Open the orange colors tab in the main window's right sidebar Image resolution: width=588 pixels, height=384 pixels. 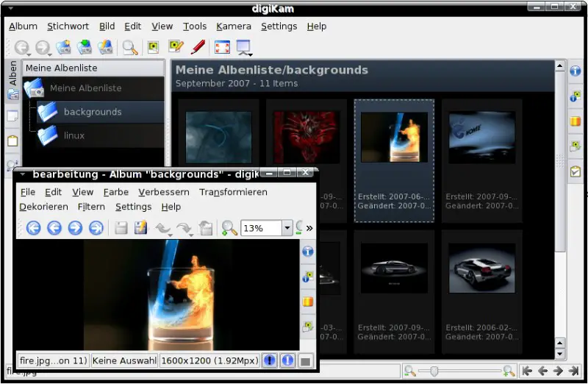coord(576,121)
